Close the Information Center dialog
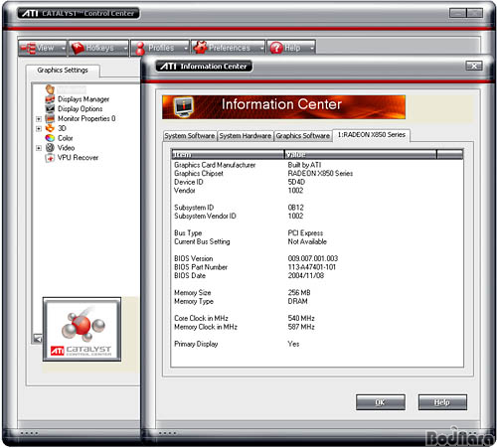This screenshot has width=497, height=448. point(474,66)
